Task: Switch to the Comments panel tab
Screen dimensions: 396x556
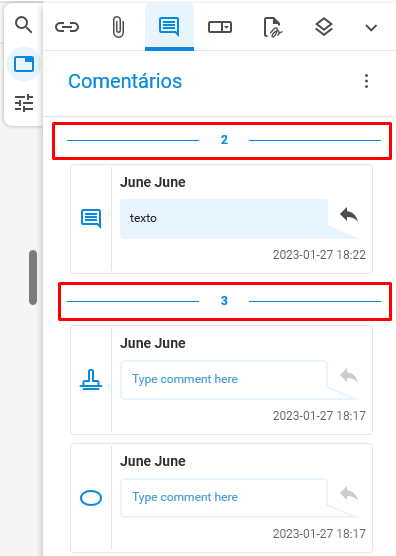Action: pos(169,27)
